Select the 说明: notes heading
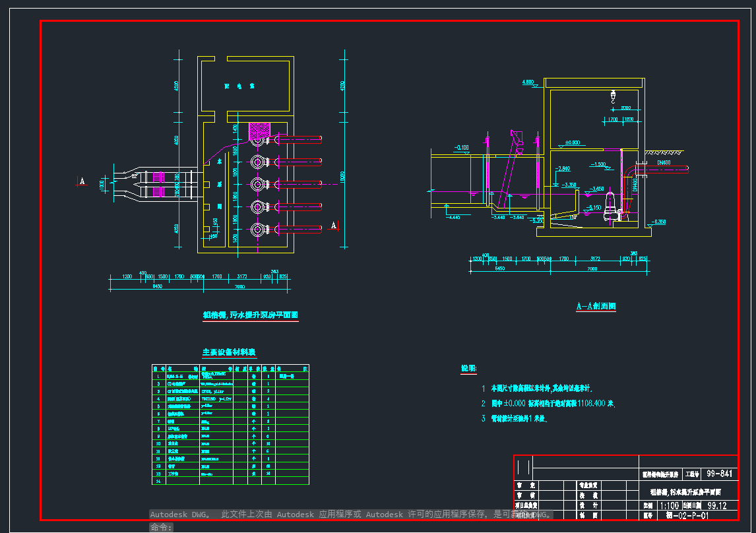This screenshot has height=533, width=756. [x=468, y=368]
